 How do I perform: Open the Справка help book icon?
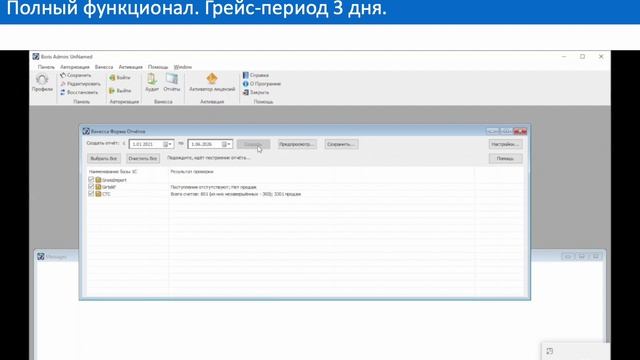pos(246,75)
